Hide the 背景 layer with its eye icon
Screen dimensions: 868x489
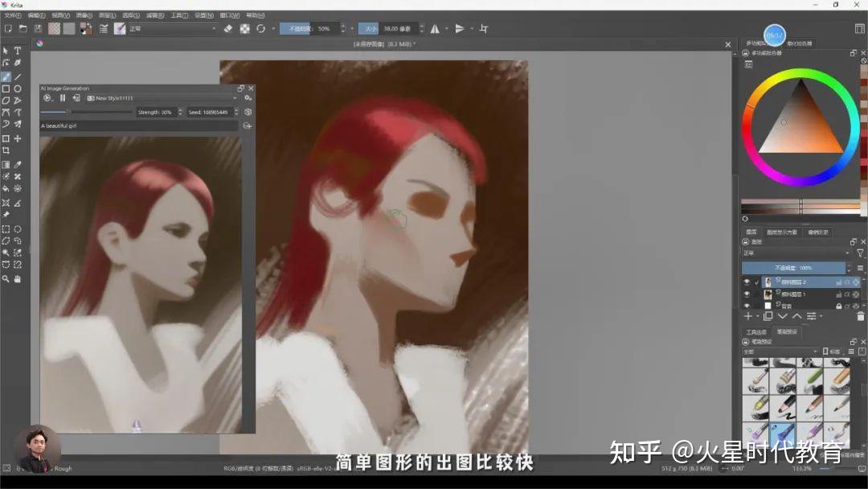point(747,305)
